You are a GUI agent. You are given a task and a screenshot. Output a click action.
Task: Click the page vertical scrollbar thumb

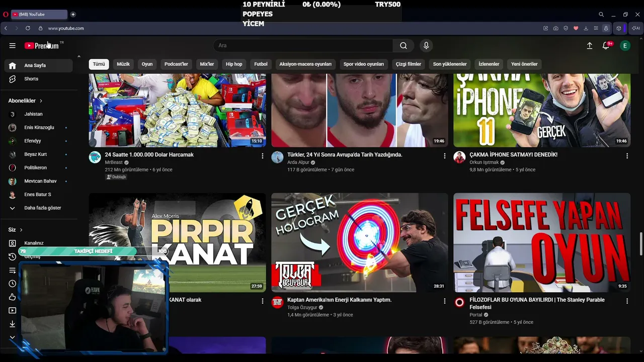640,244
